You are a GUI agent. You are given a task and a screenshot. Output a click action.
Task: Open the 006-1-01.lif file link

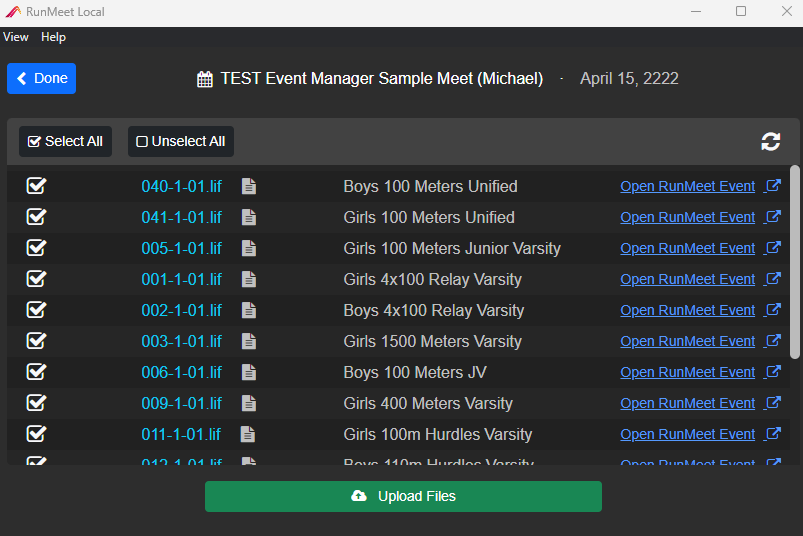[x=181, y=372]
